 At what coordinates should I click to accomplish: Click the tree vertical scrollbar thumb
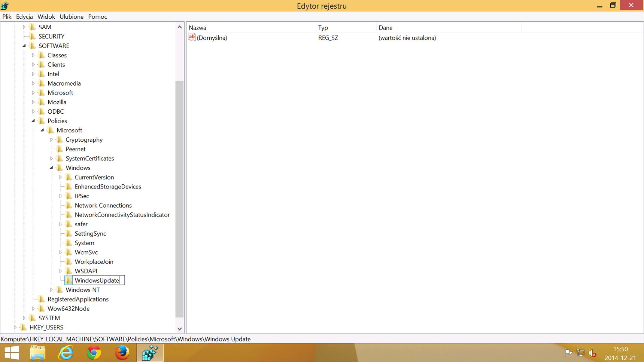(x=179, y=199)
